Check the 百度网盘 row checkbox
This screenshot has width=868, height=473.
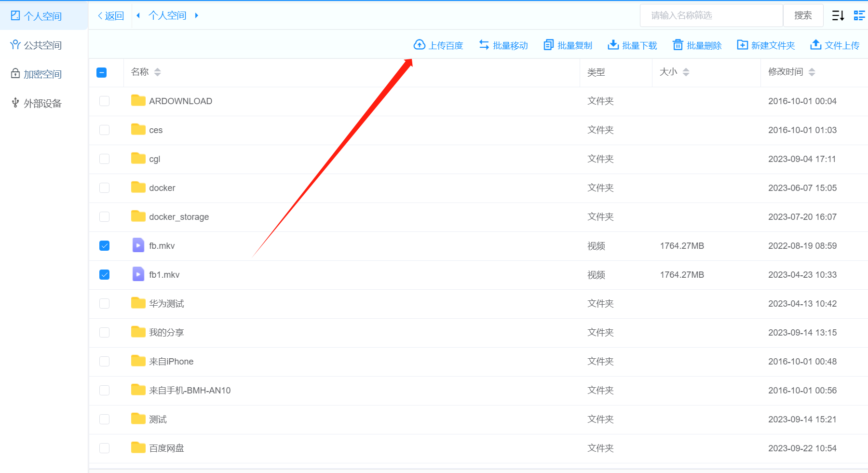click(104, 448)
